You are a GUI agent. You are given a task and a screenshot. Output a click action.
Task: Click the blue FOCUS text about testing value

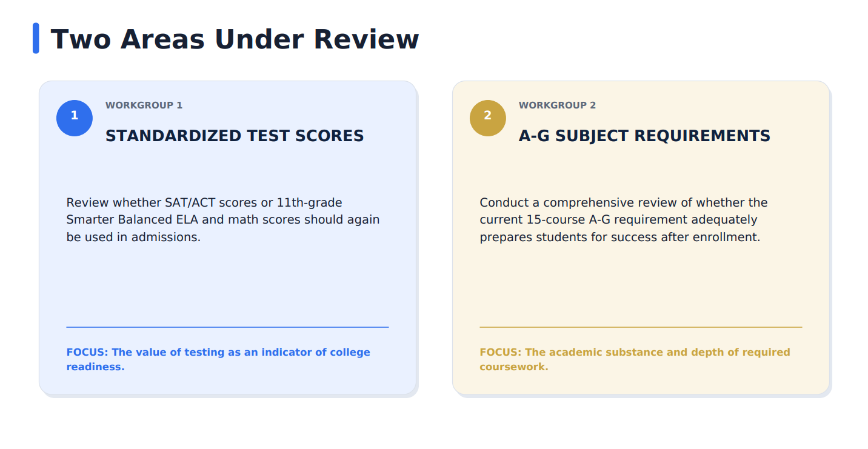click(218, 359)
